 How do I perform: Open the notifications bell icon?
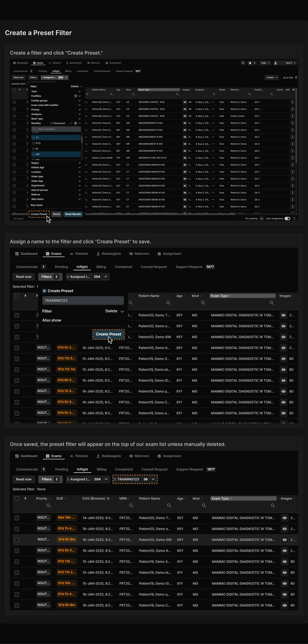[250, 63]
